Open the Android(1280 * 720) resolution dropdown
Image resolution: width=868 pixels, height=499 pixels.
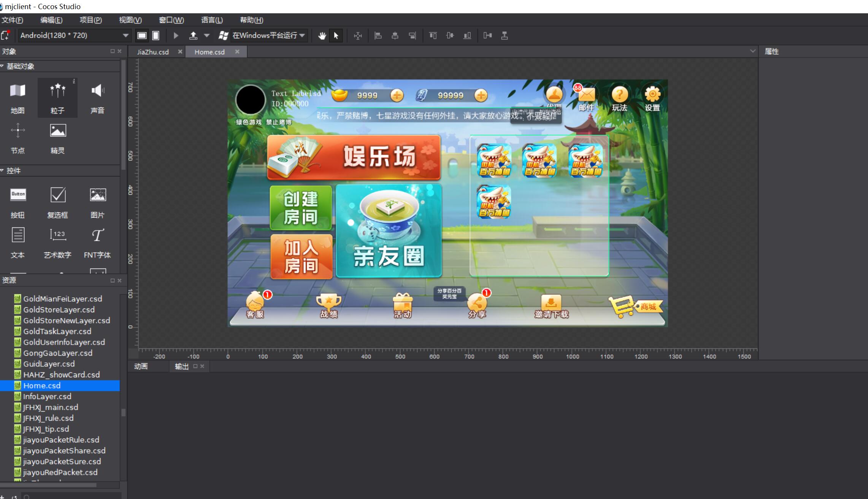click(x=74, y=35)
